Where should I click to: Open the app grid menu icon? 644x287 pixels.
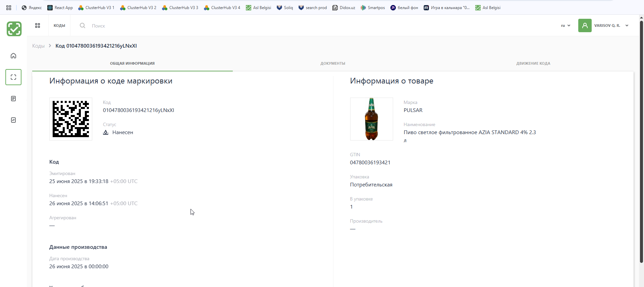(x=38, y=25)
